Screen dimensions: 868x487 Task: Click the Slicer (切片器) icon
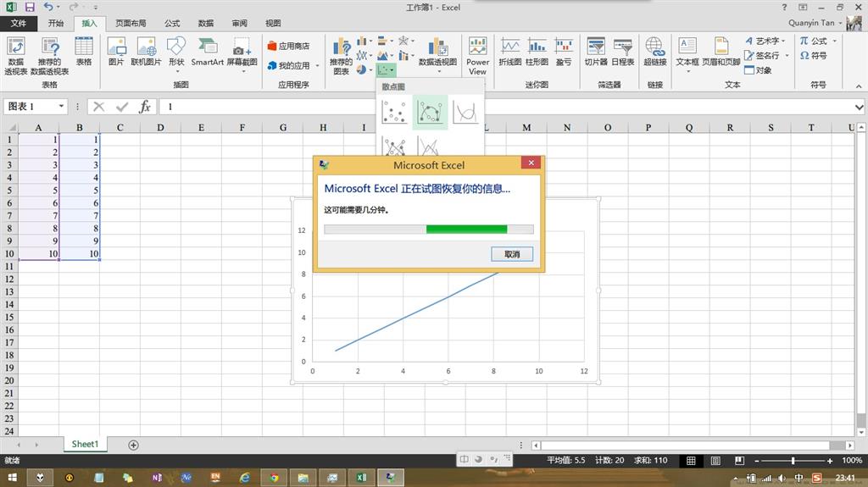[x=596, y=52]
